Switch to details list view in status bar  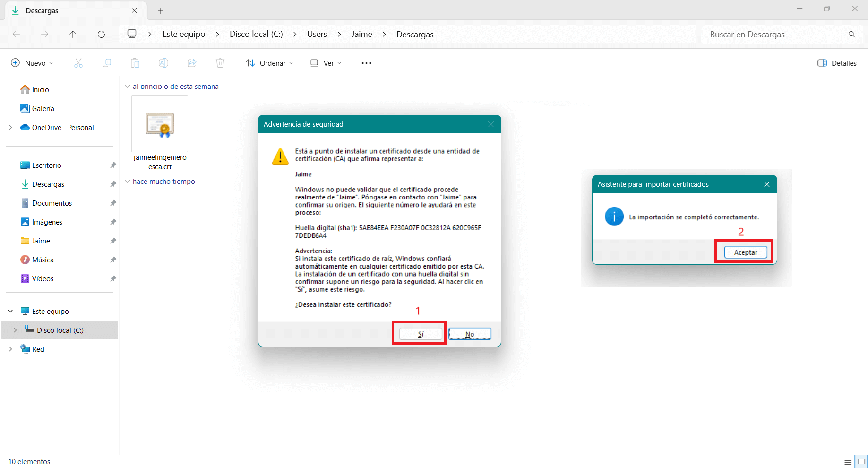[848, 461]
